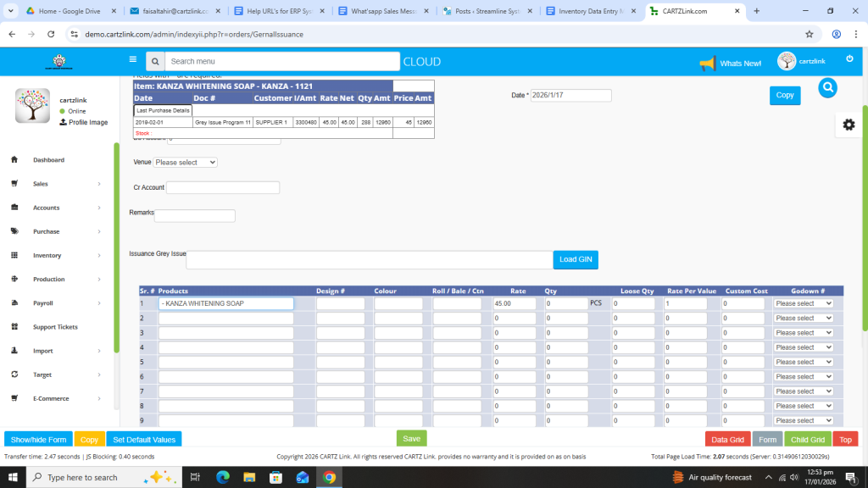Click the magnifier icon beside Search menu
The width and height of the screenshot is (868, 488).
pyautogui.click(x=154, y=61)
